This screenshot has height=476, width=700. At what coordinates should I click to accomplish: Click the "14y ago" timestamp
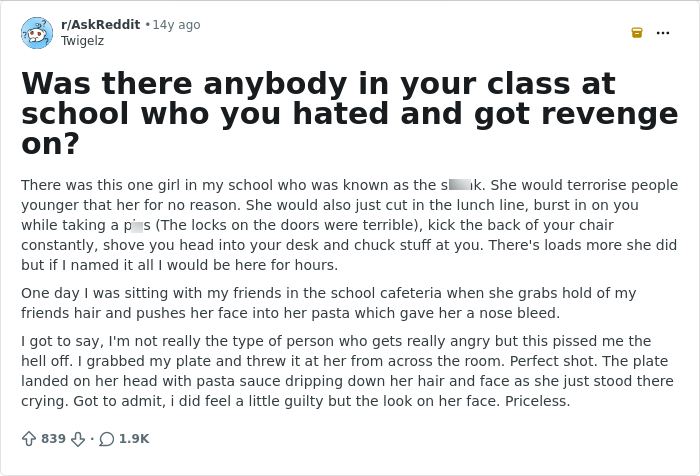click(177, 25)
